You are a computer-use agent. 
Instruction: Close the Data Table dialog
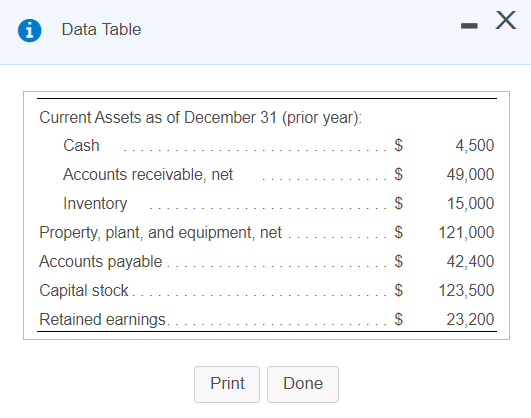pyautogui.click(x=506, y=20)
